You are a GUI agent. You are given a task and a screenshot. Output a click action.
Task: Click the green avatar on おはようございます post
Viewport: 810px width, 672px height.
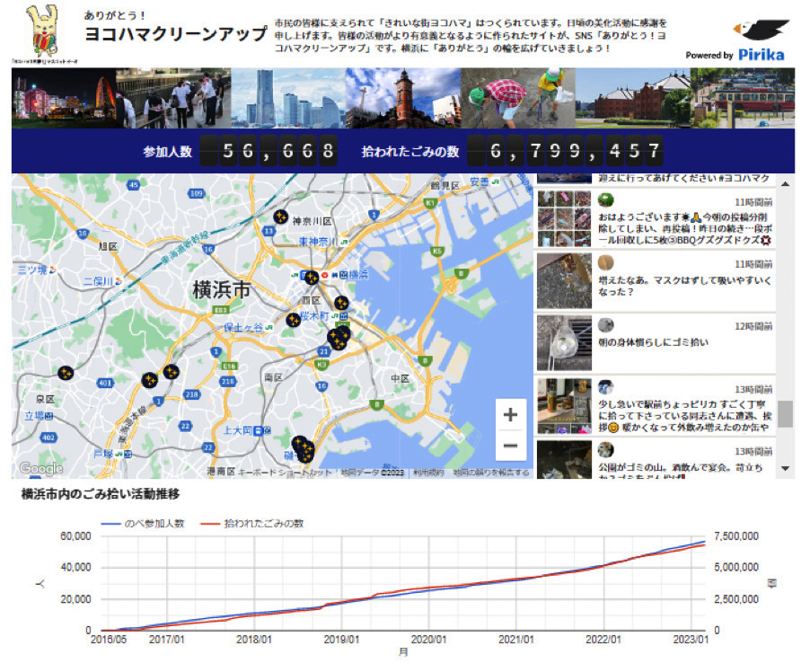coord(605,200)
